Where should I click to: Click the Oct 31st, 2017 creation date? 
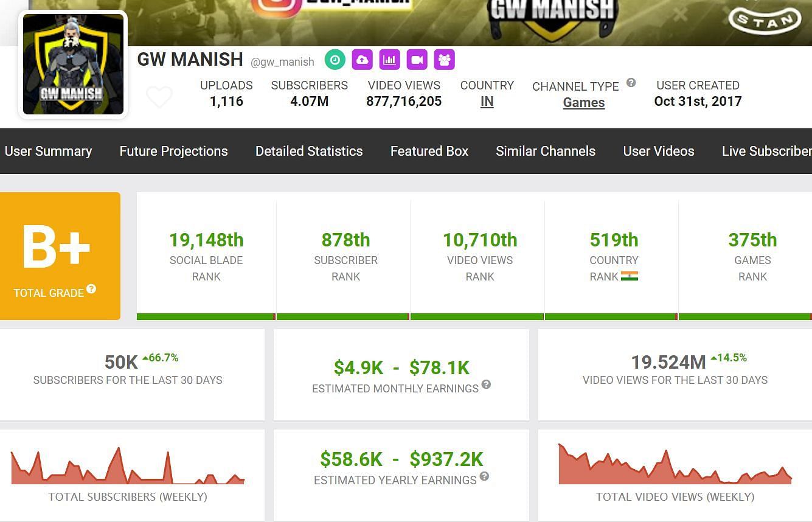click(x=698, y=102)
